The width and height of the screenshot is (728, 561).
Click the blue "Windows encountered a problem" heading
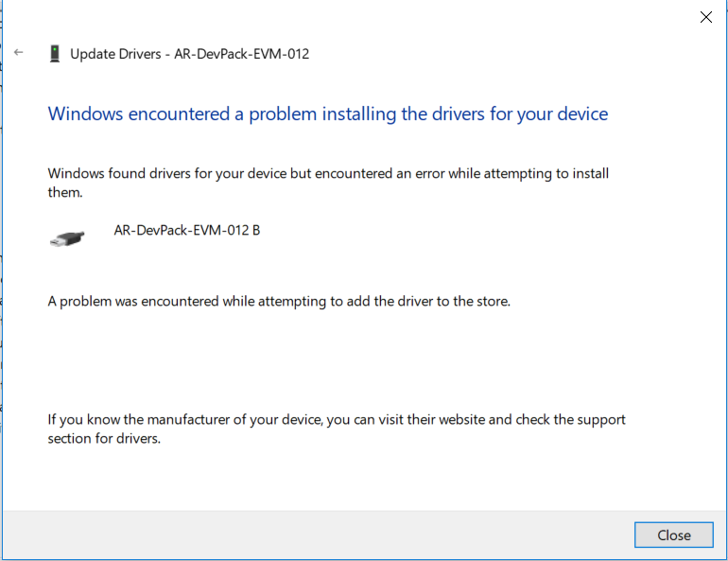(327, 114)
